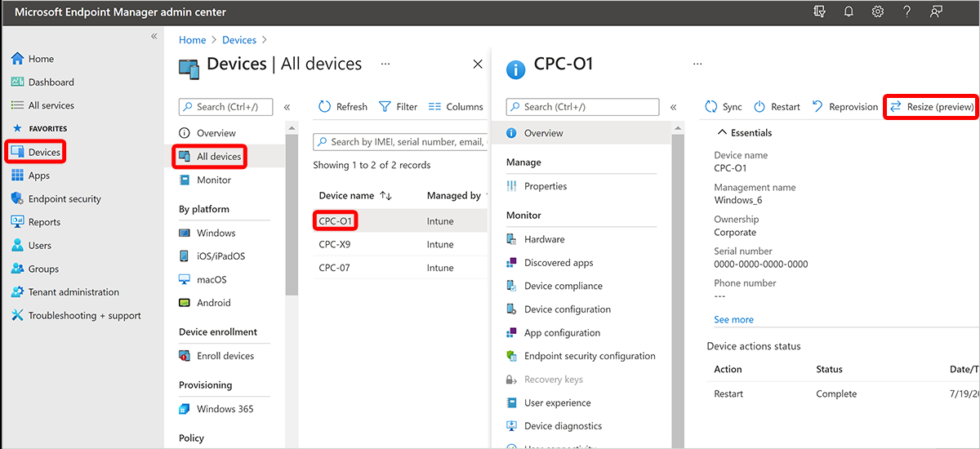Refresh the device list
The image size is (980, 449).
point(343,107)
